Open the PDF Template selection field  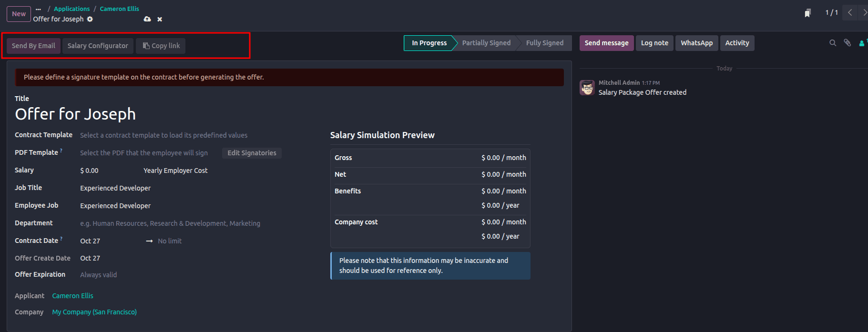(x=149, y=153)
